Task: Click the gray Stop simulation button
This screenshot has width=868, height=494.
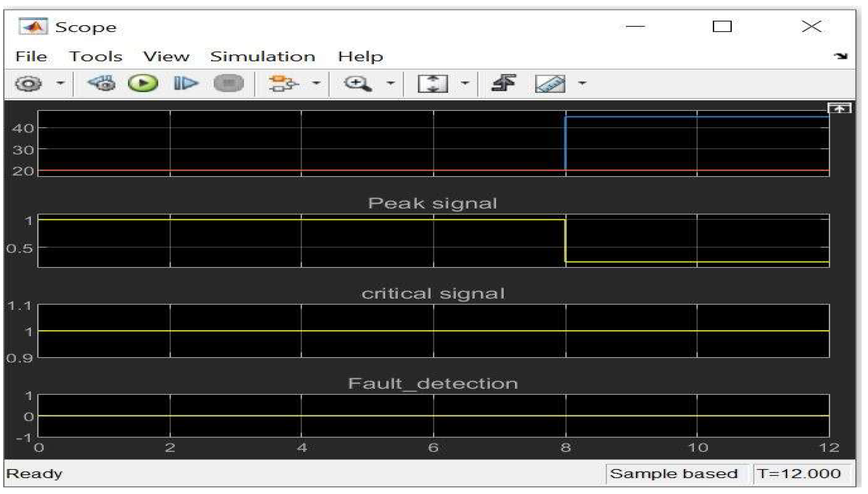Action: (229, 83)
